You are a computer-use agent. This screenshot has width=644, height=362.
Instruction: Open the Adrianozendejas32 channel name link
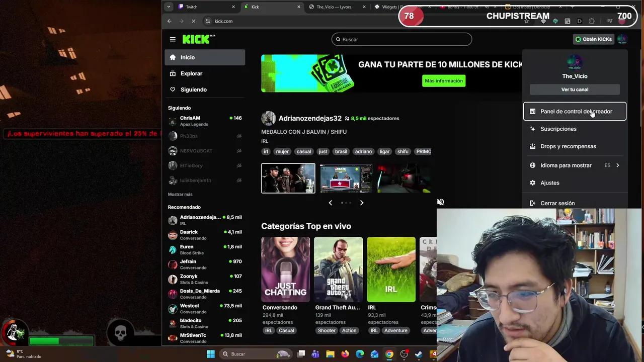(x=310, y=118)
